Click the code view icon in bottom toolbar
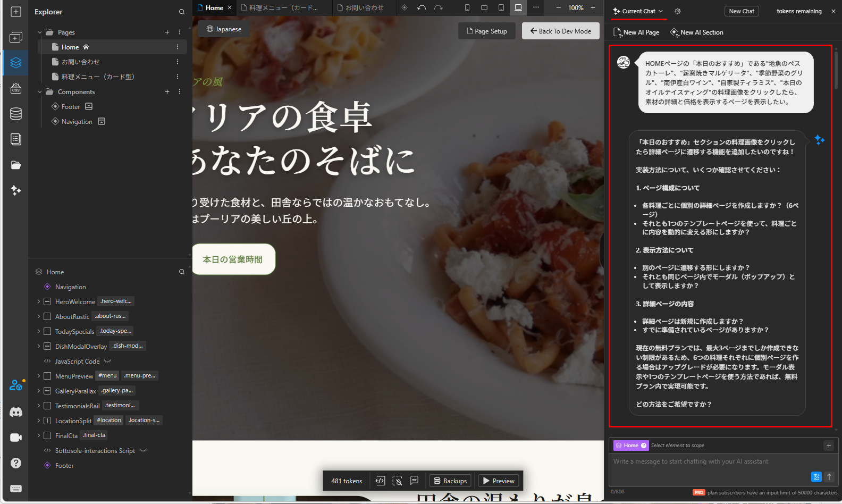 (380, 481)
